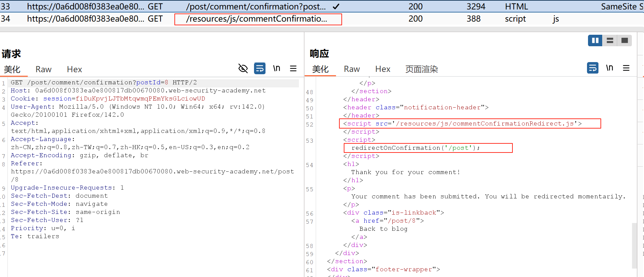The height and width of the screenshot is (277, 644).
Task: Select response 美化 (Pretty) tab
Action: click(x=320, y=69)
